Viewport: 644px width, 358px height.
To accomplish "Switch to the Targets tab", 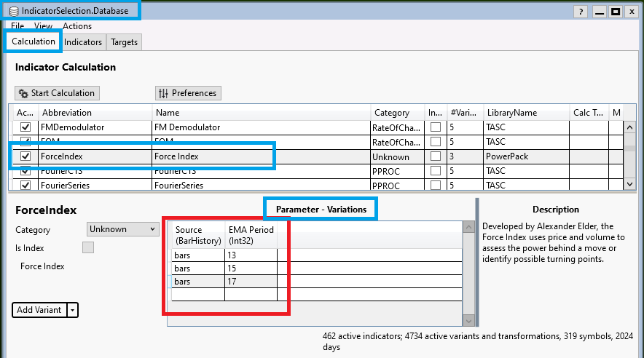I will tap(125, 42).
